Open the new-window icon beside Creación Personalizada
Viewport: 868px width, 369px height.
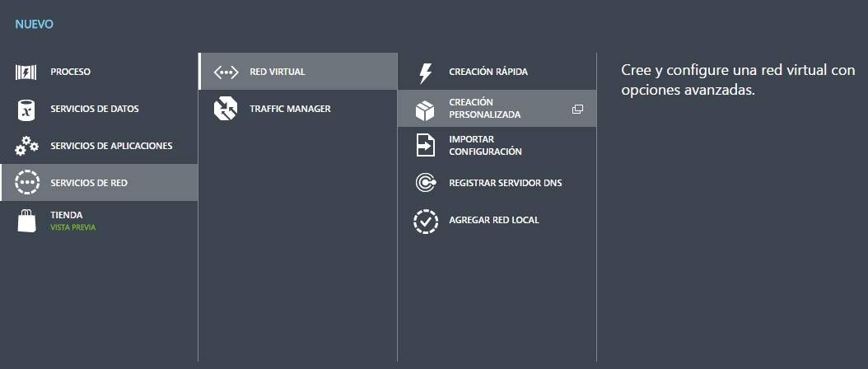(x=577, y=109)
